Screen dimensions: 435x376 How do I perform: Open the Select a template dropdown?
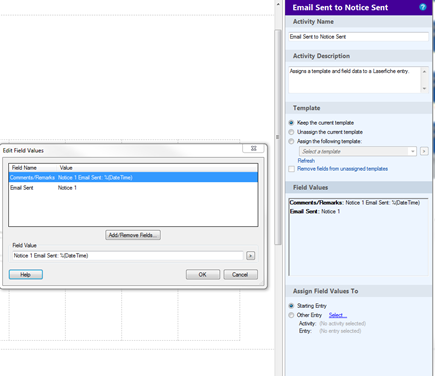358,151
